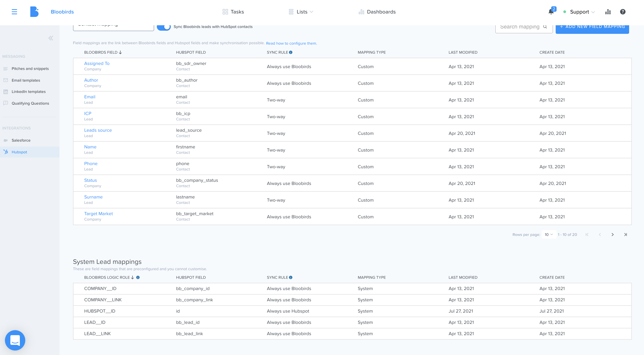Click the COMPANY__LINK logic role cell
The width and height of the screenshot is (644, 355).
click(103, 300)
